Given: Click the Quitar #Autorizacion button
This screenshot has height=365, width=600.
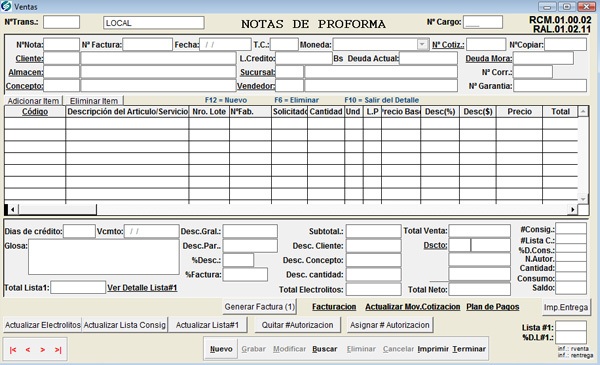Looking at the screenshot, I should (297, 325).
